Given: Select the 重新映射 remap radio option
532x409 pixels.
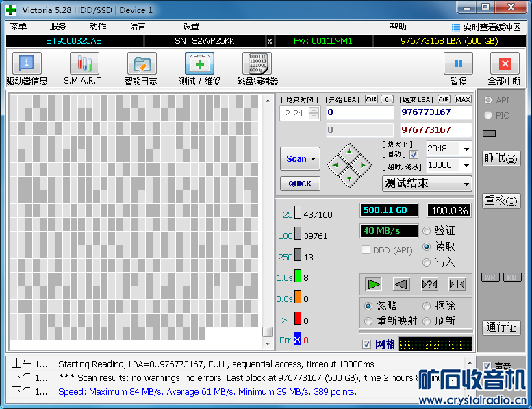Looking at the screenshot, I should click(x=368, y=321).
